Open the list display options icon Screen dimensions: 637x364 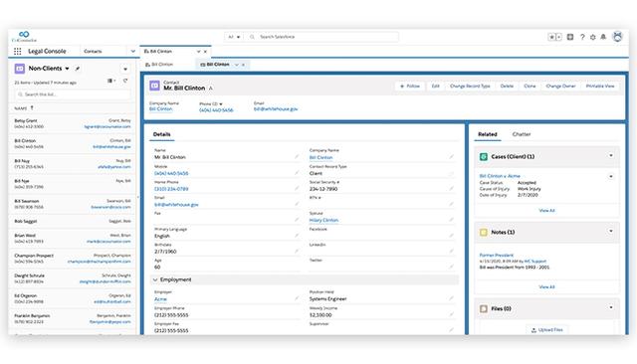111,81
